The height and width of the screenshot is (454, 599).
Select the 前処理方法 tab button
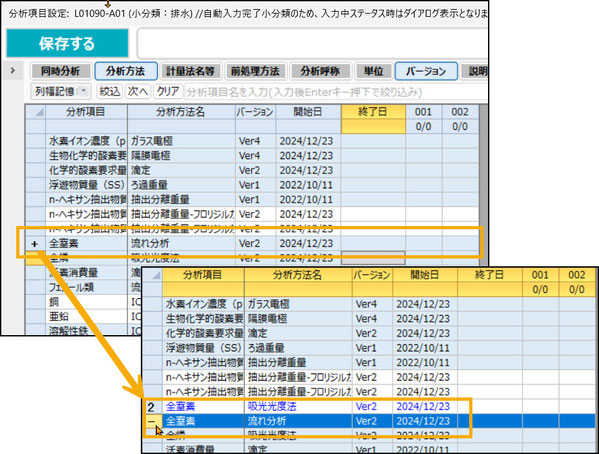click(x=255, y=71)
